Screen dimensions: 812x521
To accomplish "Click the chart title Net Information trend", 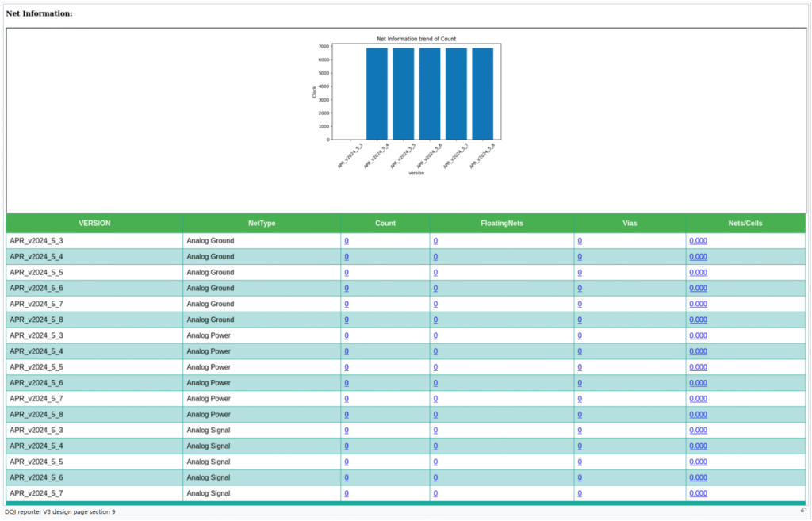I will [416, 39].
